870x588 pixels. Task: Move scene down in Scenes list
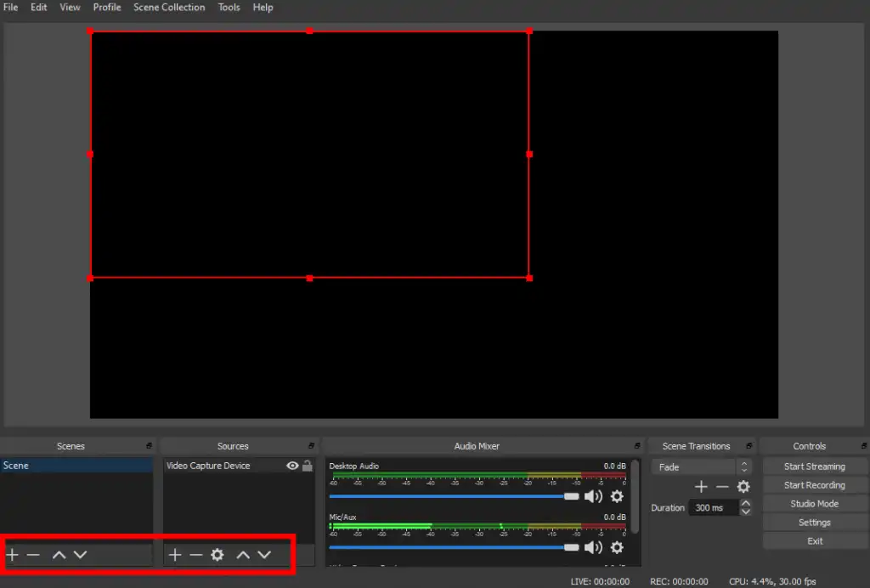coord(81,554)
